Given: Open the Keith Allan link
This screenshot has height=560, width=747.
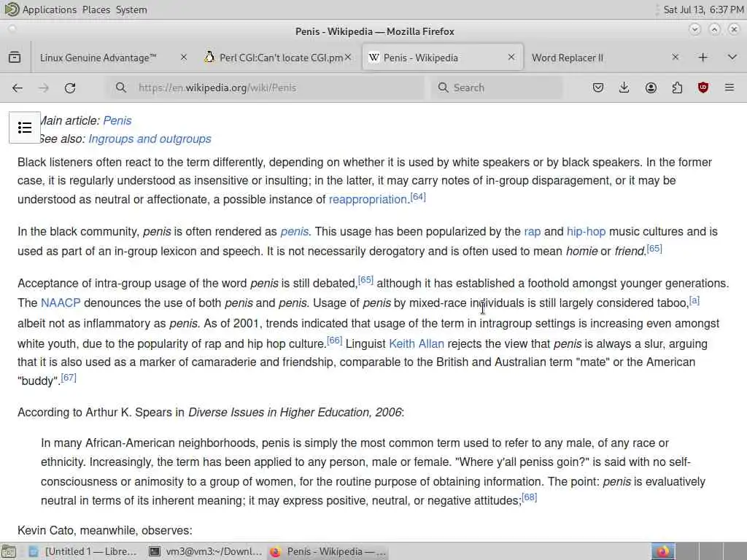Looking at the screenshot, I should tap(417, 344).
